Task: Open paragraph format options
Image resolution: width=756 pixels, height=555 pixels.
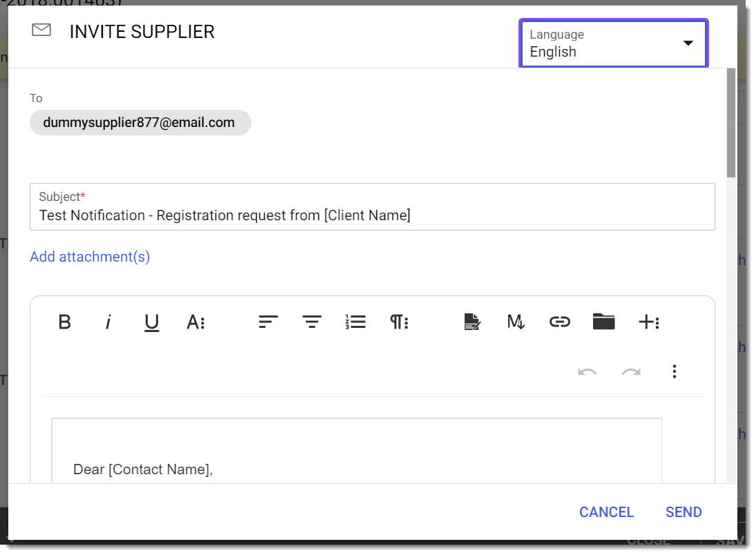Action: pyautogui.click(x=399, y=322)
